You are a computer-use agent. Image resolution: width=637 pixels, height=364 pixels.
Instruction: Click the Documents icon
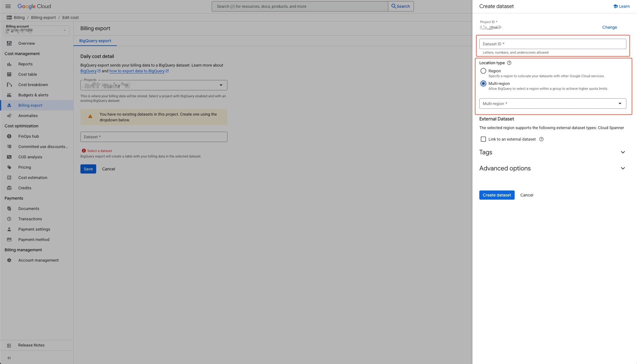point(9,209)
